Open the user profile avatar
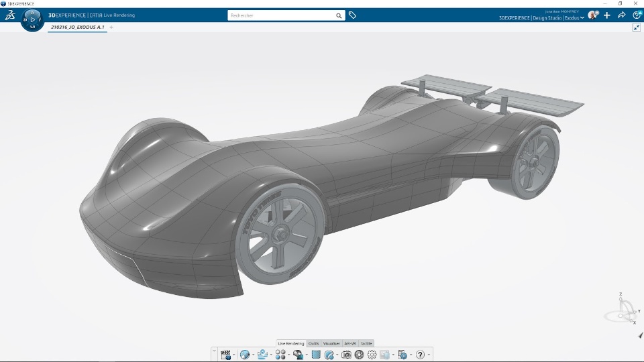The image size is (644, 362). pos(592,15)
